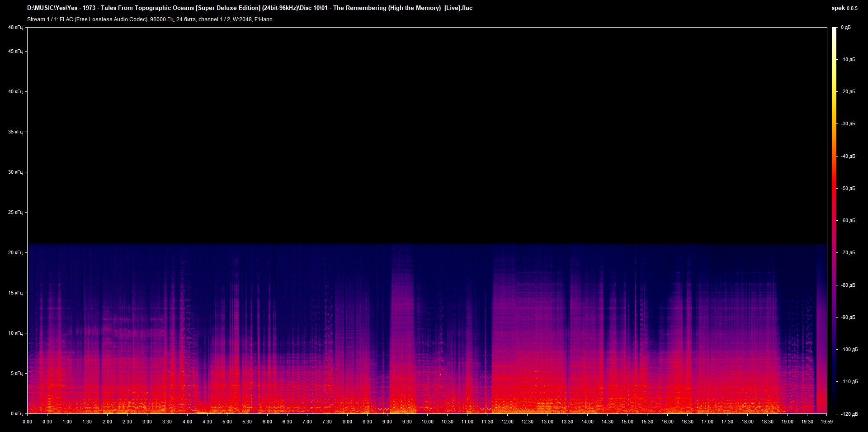Viewport: 868px width, 432px height.
Task: Click the -120 дБ level label
Action: click(x=849, y=414)
